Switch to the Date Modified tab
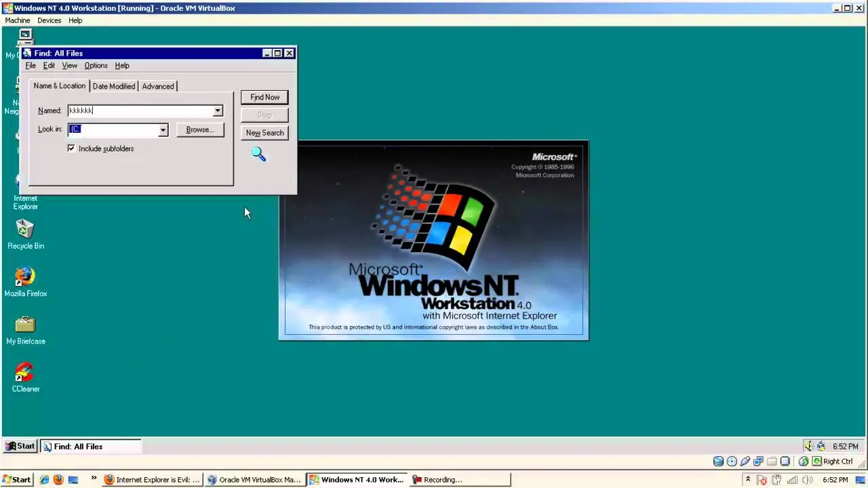Image resolution: width=868 pixels, height=488 pixels. (x=113, y=86)
